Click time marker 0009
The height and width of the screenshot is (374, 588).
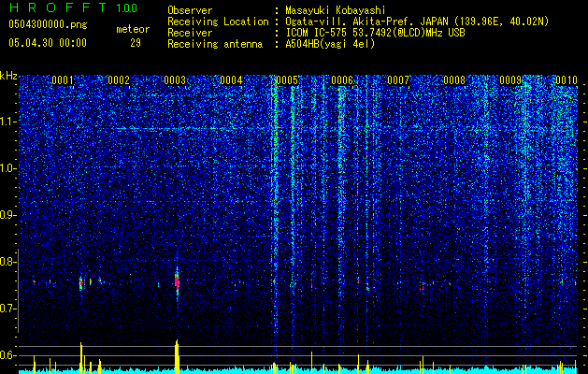click(x=510, y=79)
